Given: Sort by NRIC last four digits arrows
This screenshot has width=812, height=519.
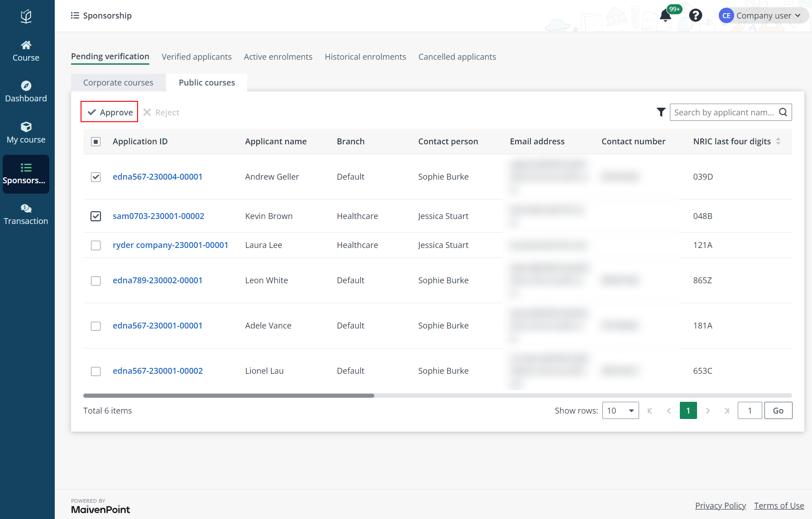Looking at the screenshot, I should 778,141.
